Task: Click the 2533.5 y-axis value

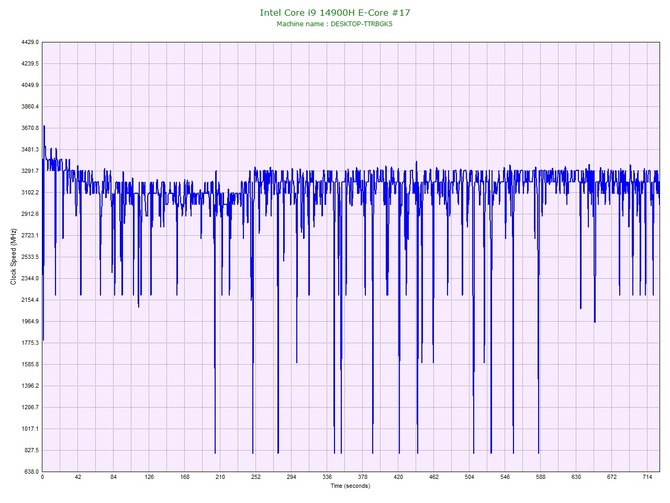Action: pyautogui.click(x=30, y=257)
